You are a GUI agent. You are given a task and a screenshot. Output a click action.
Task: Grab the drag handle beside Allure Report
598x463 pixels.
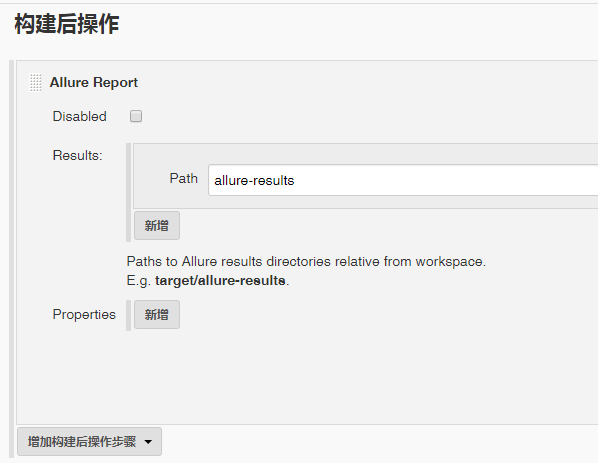tap(35, 83)
